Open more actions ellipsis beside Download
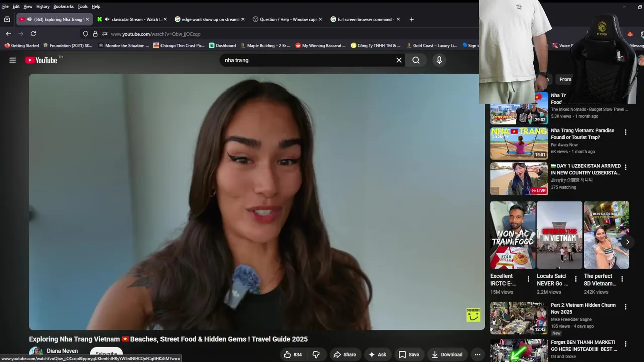The image size is (644, 362). (x=477, y=354)
